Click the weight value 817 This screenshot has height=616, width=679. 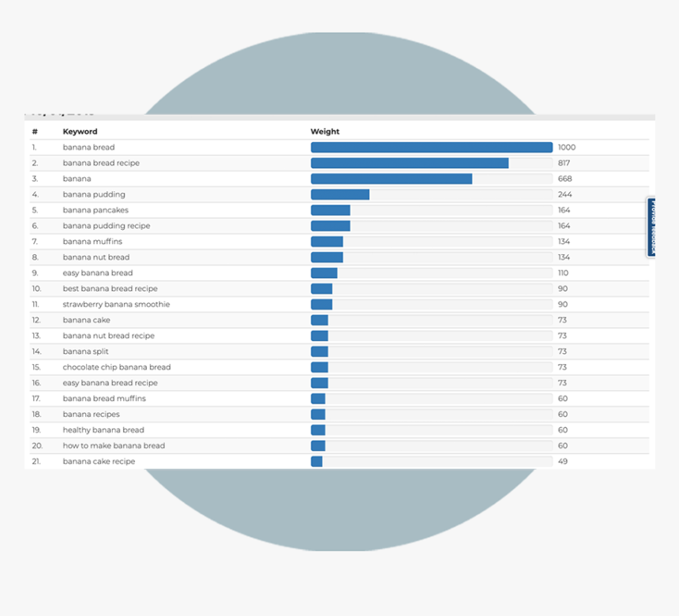tap(565, 163)
